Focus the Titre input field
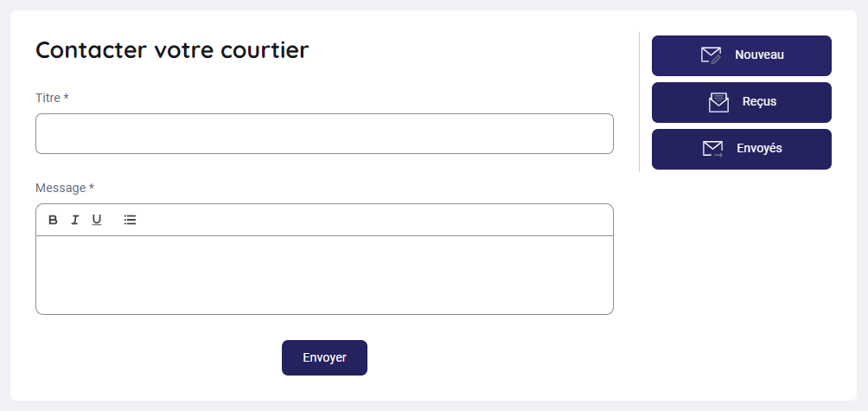Screen dimensions: 868x411 324,134
